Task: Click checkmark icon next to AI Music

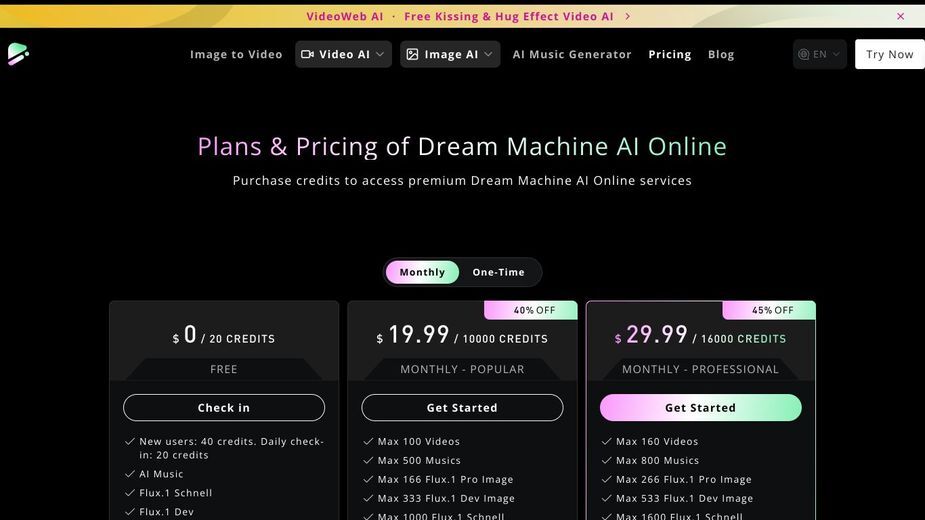Action: [x=130, y=474]
